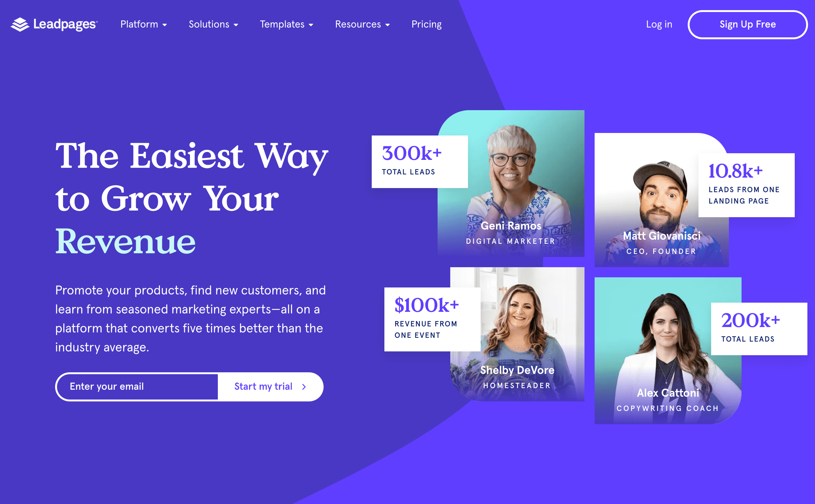This screenshot has width=815, height=504.
Task: Click the Log in menu item
Action: tap(659, 24)
